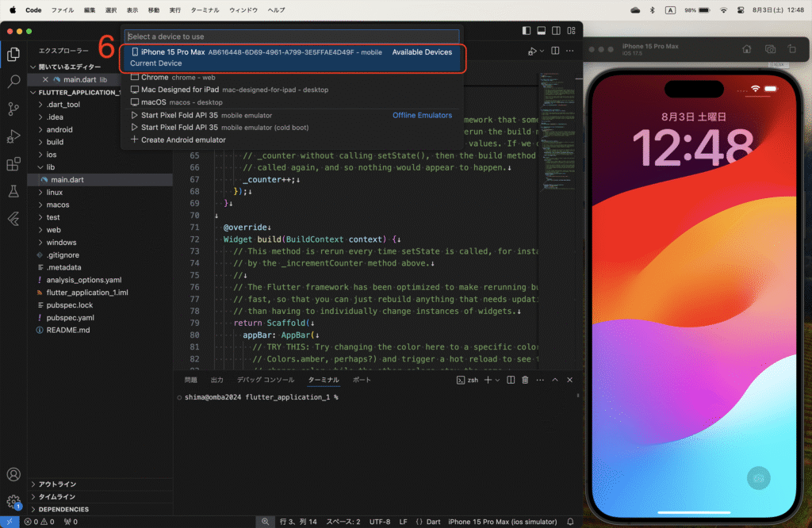
Task: Click the zoom magnifier icon in the status bar
Action: coord(265,522)
